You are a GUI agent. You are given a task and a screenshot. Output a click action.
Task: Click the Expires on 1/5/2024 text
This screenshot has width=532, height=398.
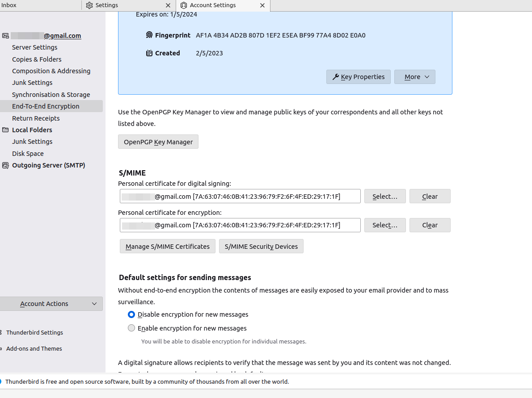coord(166,15)
